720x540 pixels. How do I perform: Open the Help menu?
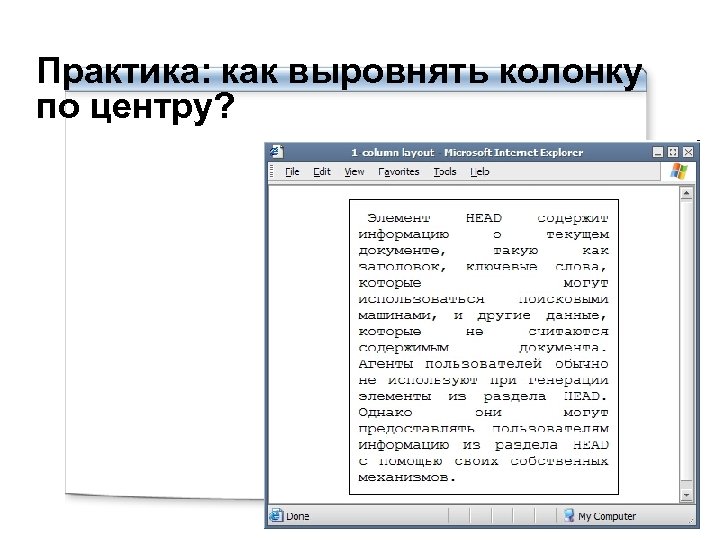pos(480,172)
